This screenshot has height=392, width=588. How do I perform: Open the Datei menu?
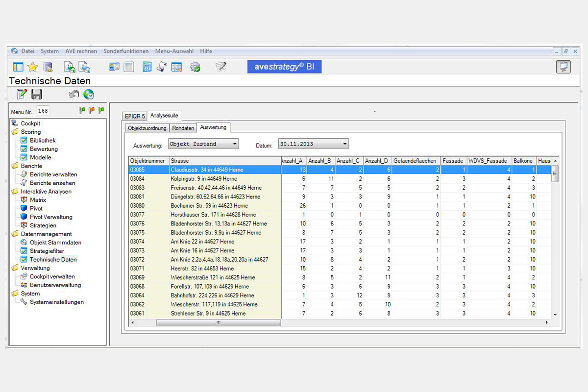28,51
